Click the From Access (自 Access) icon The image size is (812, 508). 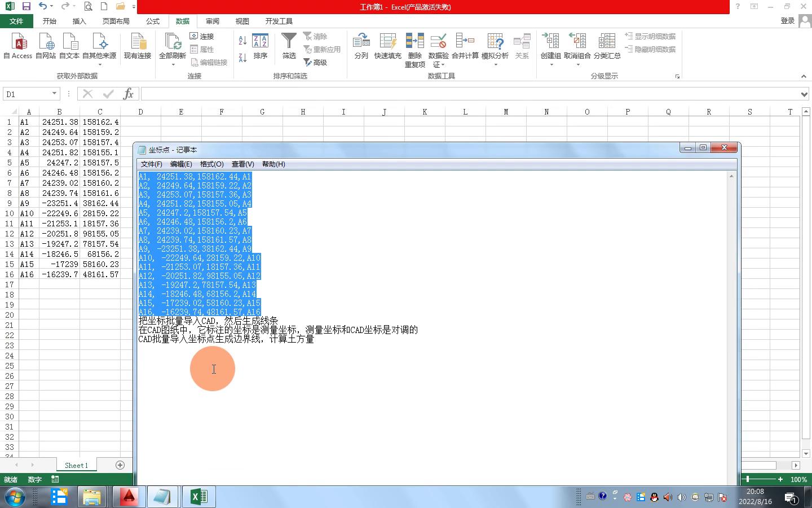17,46
